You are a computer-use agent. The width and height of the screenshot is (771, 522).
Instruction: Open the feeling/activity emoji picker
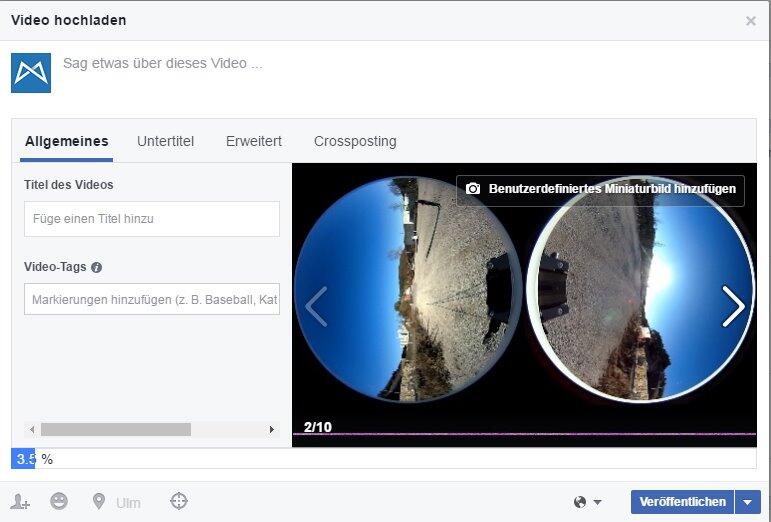pyautogui.click(x=59, y=501)
